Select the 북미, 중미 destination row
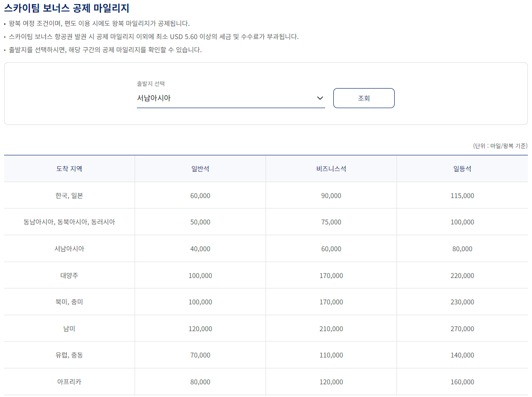Screen dimensions: 532x397 (x=68, y=302)
